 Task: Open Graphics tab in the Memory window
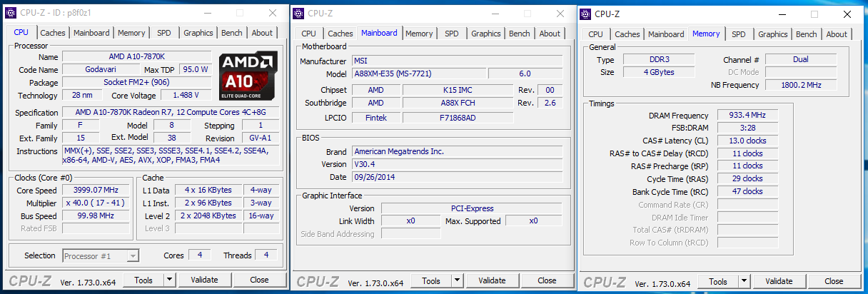tap(773, 34)
